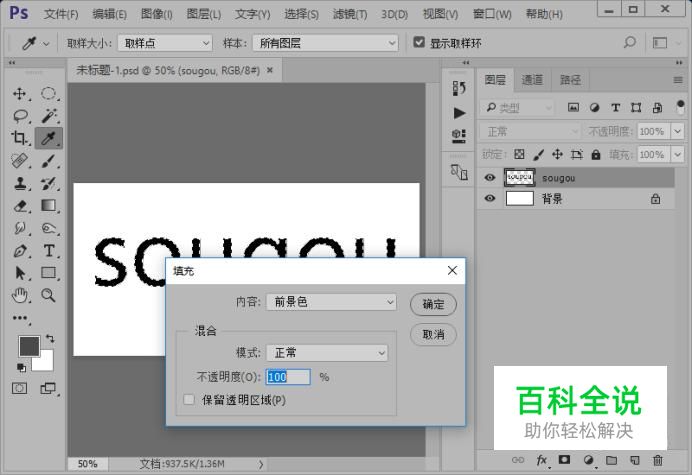Select the Horizontal Type tool
Screen dimensions: 692x475
(49, 251)
